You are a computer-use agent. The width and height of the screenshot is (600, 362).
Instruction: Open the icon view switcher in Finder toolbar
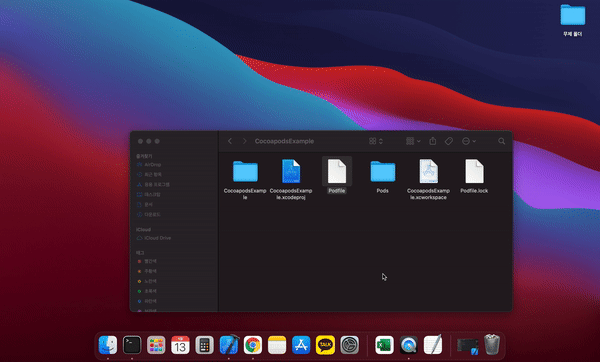coord(376,141)
